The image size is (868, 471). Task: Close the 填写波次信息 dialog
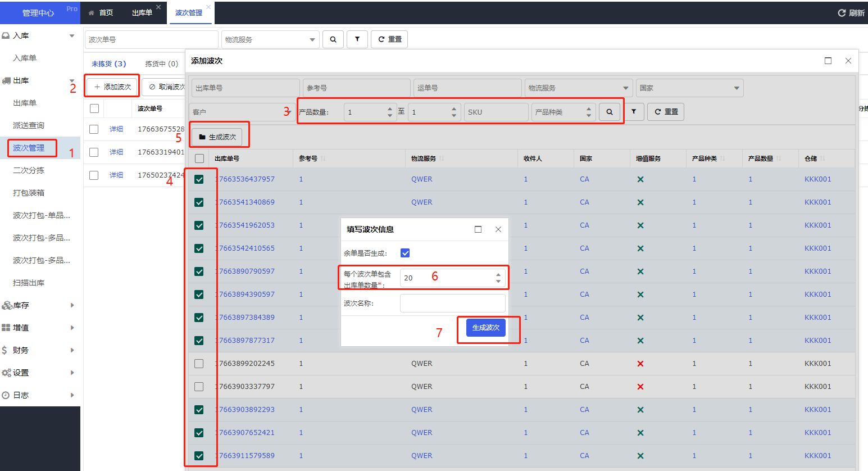pyautogui.click(x=498, y=229)
